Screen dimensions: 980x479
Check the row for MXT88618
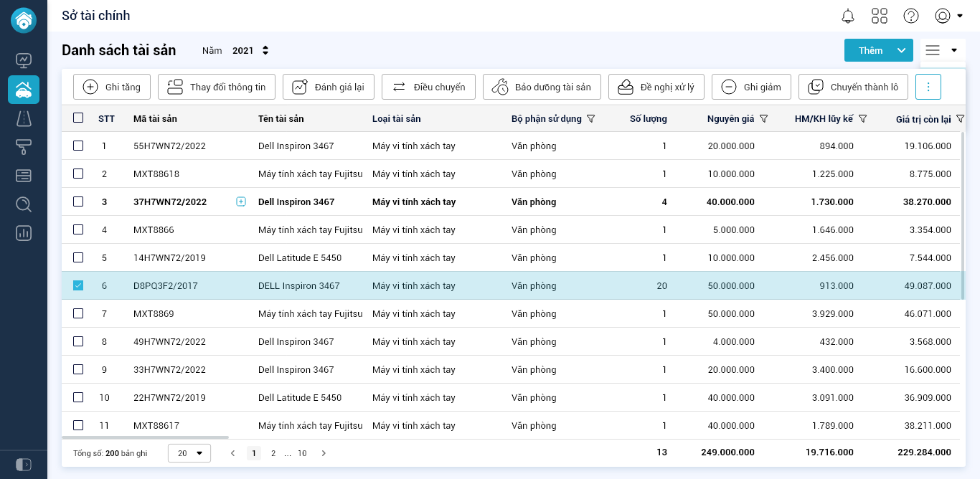78,174
